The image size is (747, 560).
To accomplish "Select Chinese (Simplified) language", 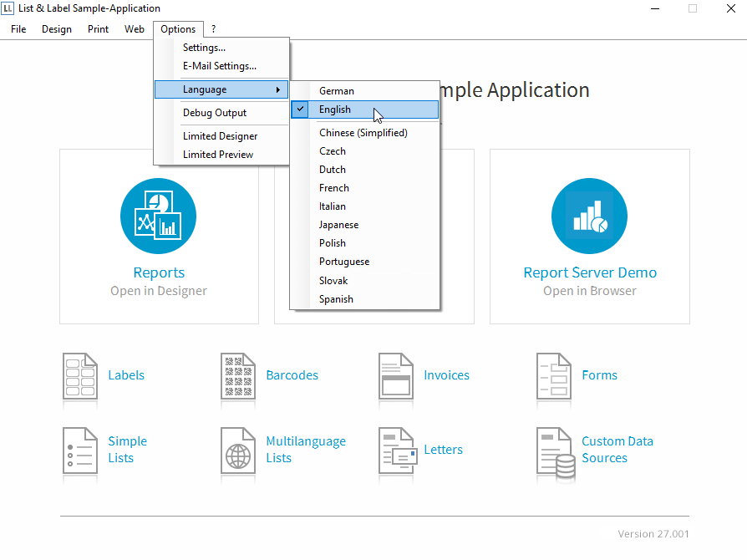I will pos(364,133).
